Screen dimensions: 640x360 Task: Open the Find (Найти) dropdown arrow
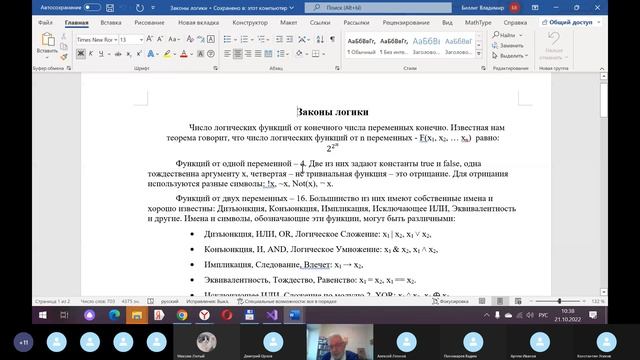[520, 35]
